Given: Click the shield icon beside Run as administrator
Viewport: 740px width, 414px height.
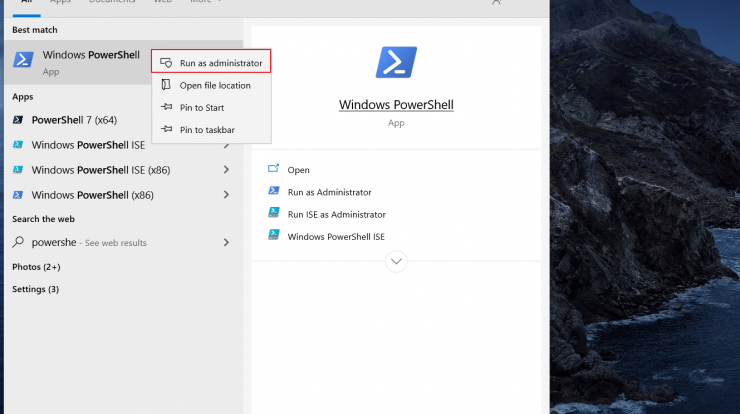Looking at the screenshot, I should point(166,63).
